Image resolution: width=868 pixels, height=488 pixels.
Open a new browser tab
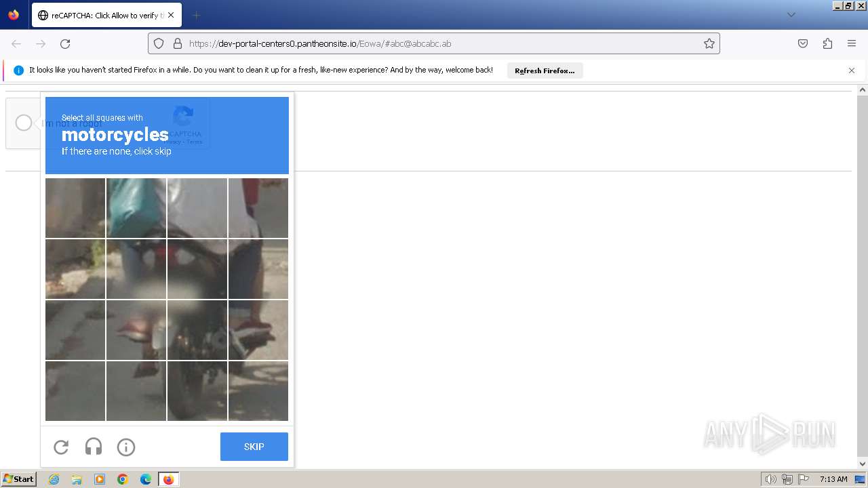[196, 15]
